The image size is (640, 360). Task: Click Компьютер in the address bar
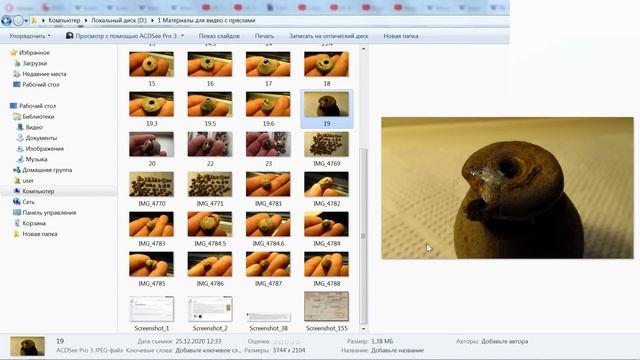tap(64, 20)
